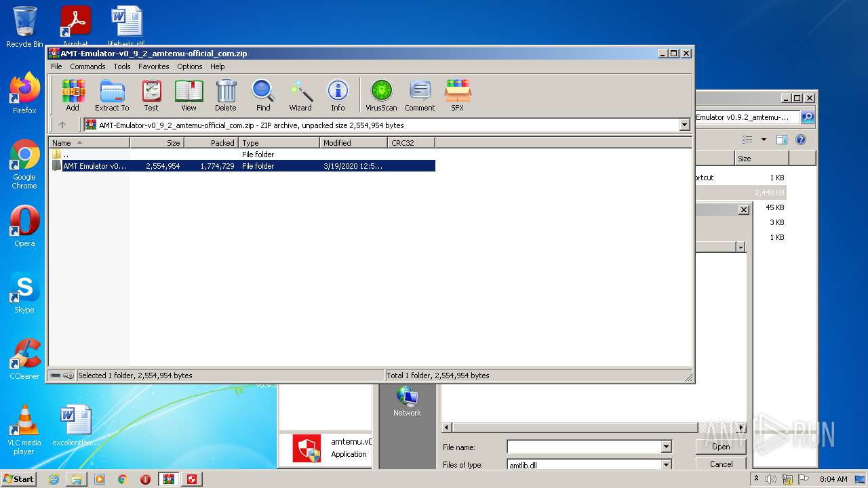Show hidden tray icons arrow
Image resolution: width=868 pixels, height=488 pixels.
pyautogui.click(x=756, y=479)
